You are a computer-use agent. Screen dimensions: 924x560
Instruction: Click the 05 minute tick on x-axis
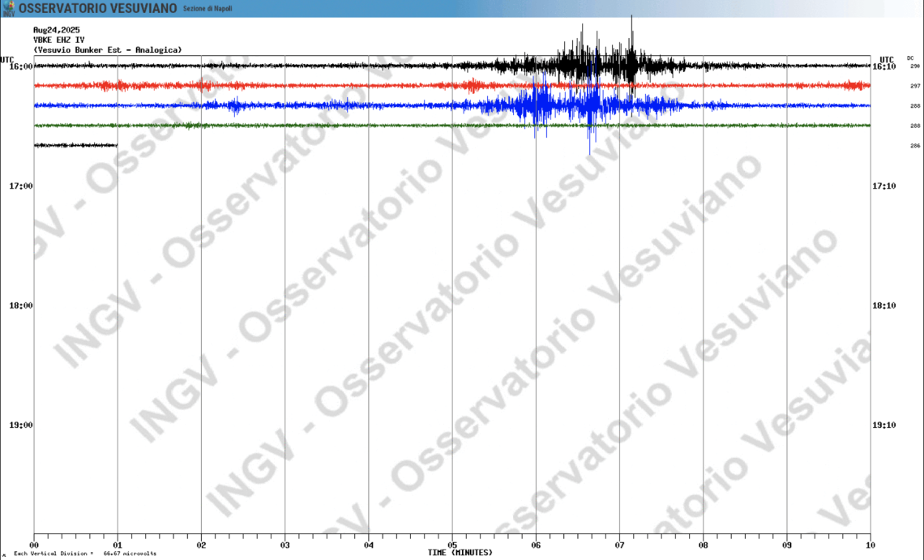coord(452,545)
